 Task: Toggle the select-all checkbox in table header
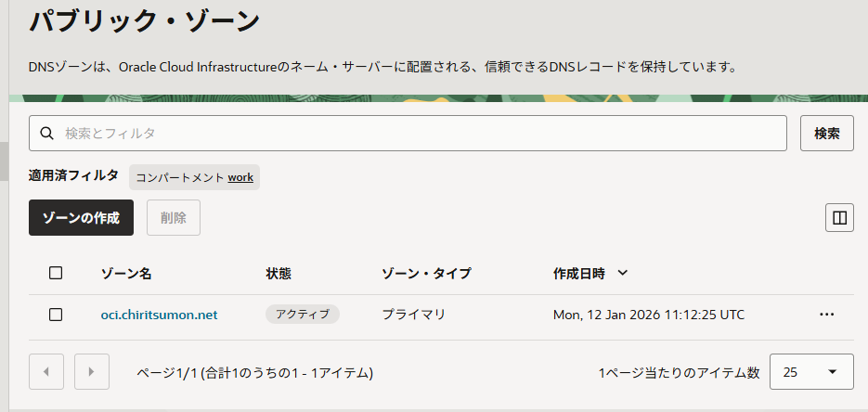[x=56, y=273]
